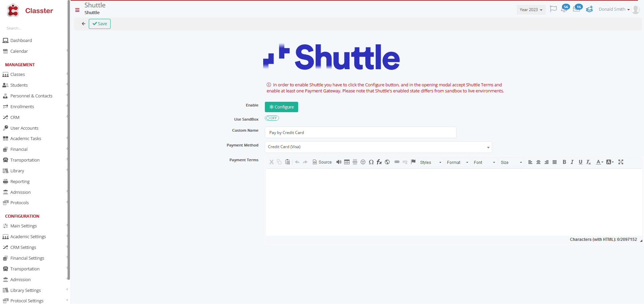
Task: Click the Cut icon in editor toolbar
Action: pos(272,162)
